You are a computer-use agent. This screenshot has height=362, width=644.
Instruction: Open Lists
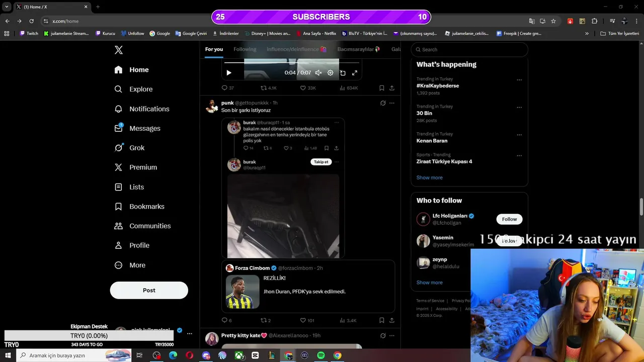[x=130, y=187]
